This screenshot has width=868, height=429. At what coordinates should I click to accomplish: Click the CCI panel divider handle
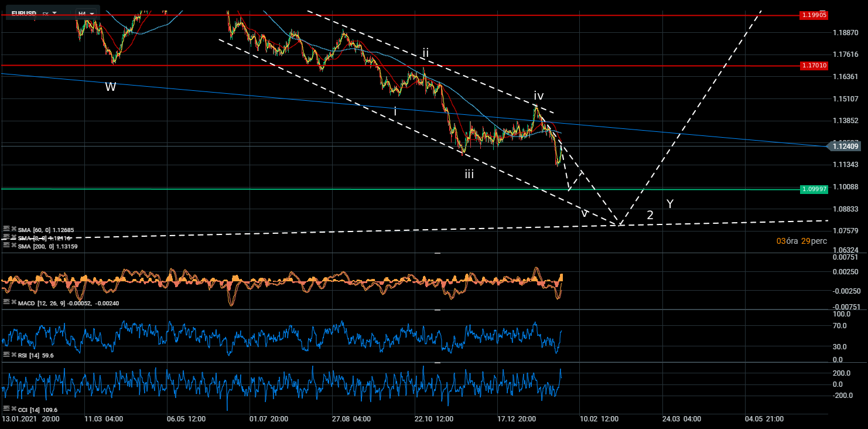tap(437, 363)
